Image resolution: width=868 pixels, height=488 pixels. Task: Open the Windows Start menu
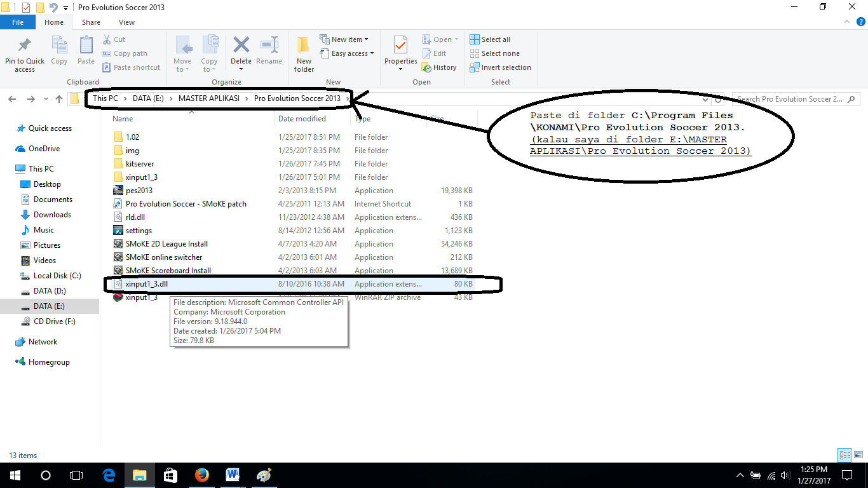15,475
